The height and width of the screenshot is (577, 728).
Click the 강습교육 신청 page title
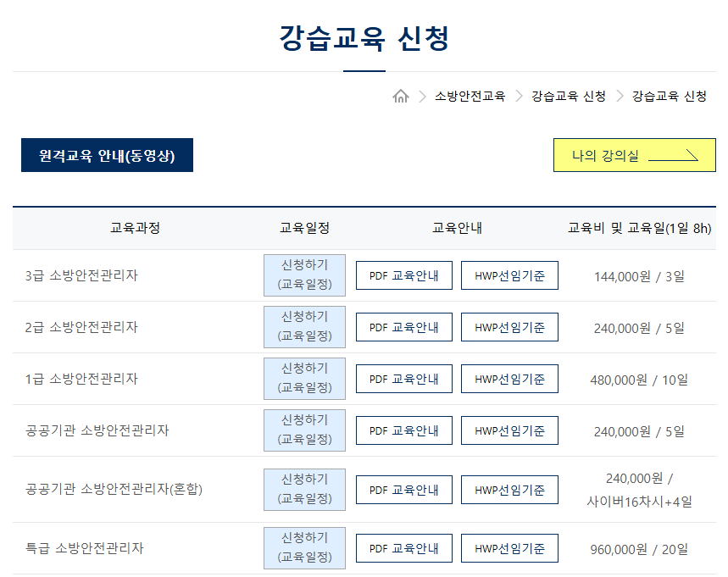pyautogui.click(x=364, y=38)
